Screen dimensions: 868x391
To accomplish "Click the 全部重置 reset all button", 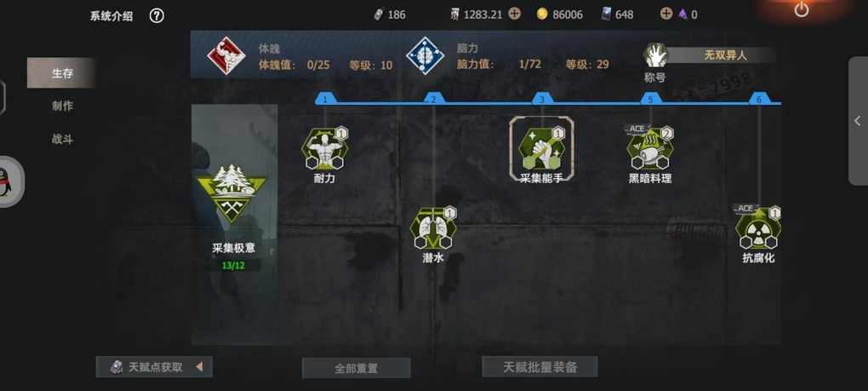I will pyautogui.click(x=356, y=368).
